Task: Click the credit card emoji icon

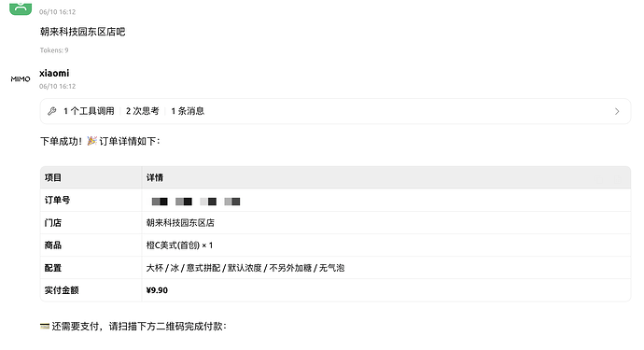Action: coord(45,326)
